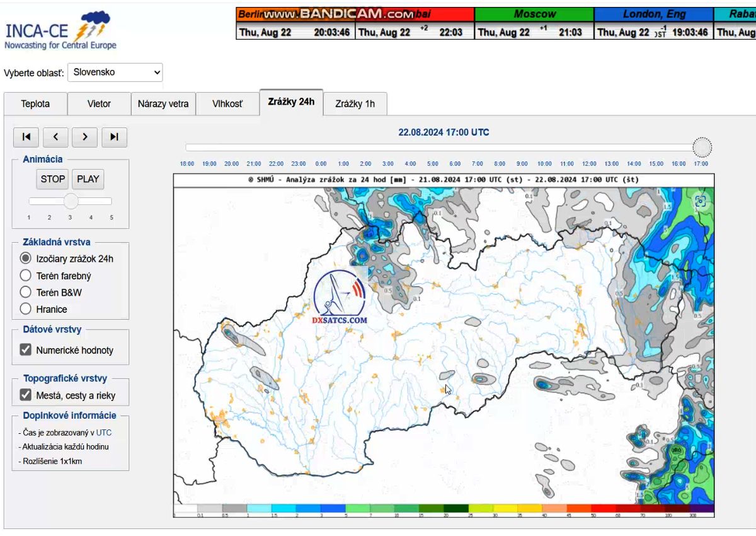Click the fullscreen icon on the map

pyautogui.click(x=700, y=202)
